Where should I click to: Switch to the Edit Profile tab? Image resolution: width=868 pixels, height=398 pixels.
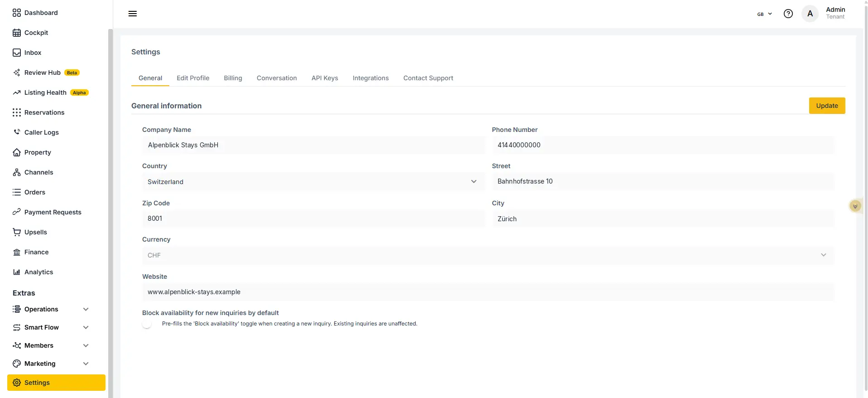(x=193, y=78)
